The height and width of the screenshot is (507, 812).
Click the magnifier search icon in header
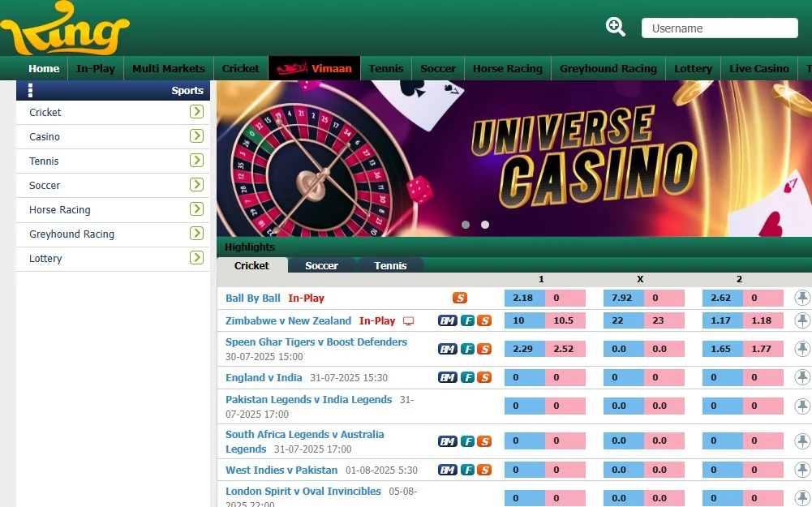coord(615,27)
